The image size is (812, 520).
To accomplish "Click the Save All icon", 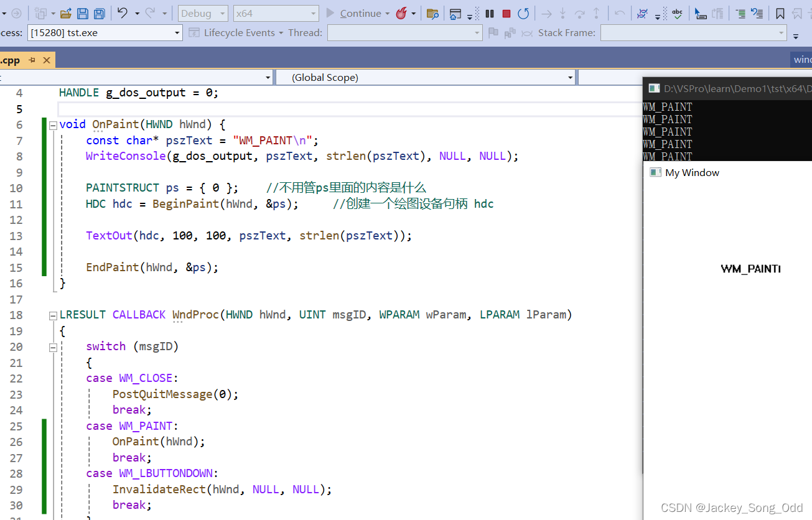I will pos(98,13).
